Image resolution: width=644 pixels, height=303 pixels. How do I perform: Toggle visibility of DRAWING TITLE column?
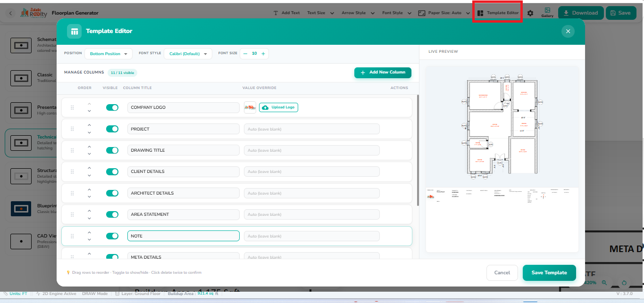[112, 150]
